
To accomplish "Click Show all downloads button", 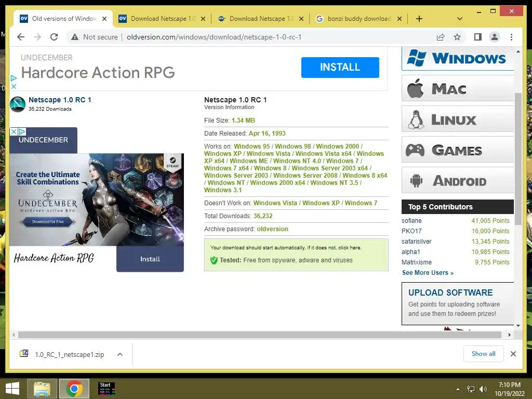I will (x=483, y=354).
